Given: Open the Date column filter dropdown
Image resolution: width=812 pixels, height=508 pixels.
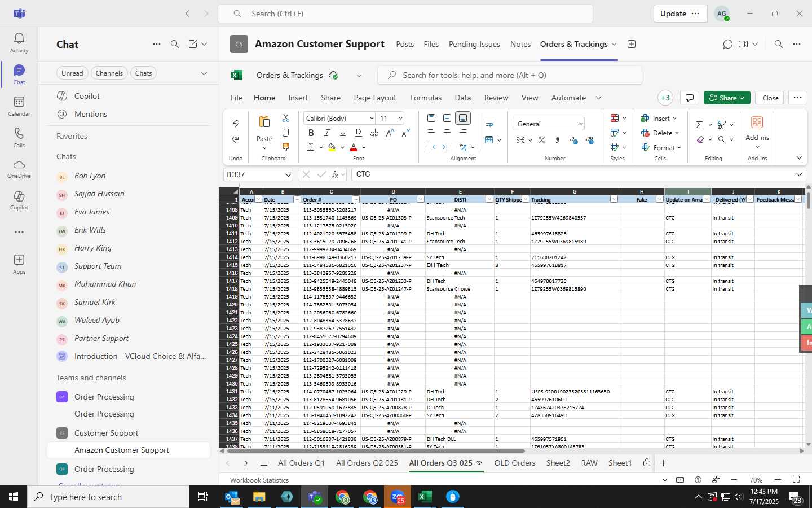Looking at the screenshot, I should pos(297,199).
